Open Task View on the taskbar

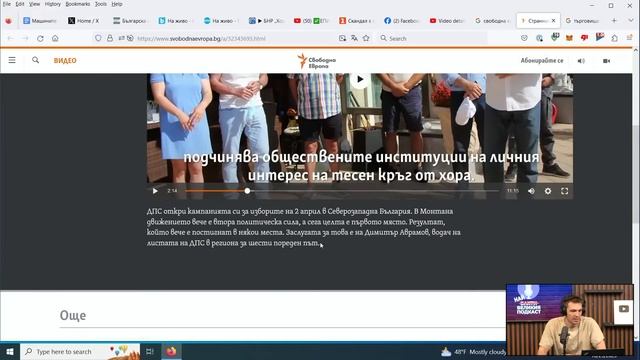click(150, 351)
